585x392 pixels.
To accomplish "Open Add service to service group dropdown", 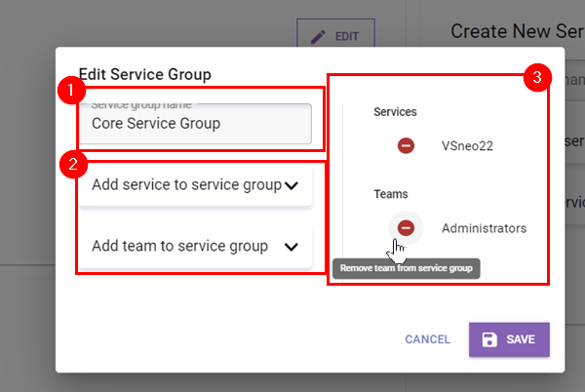I will tap(185, 185).
